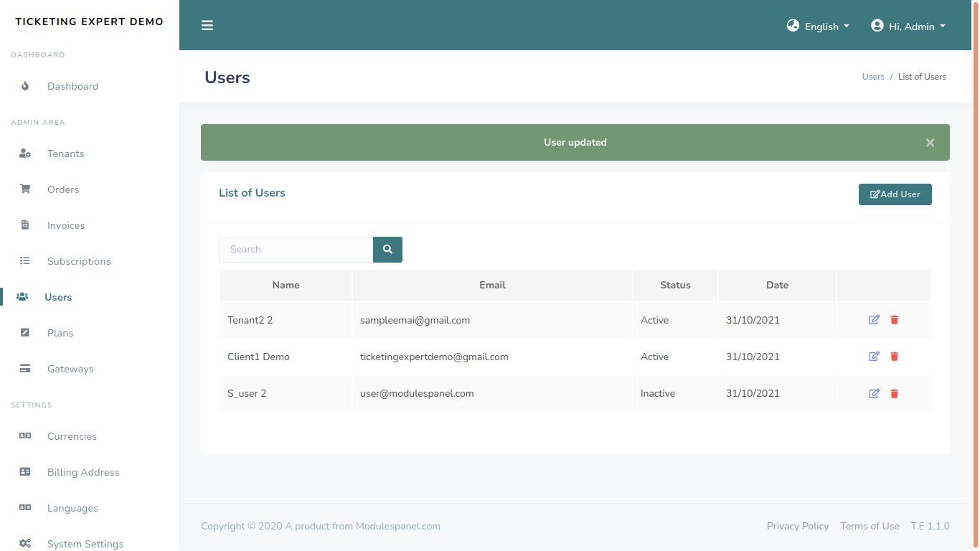The image size is (980, 551).
Task: Open the Dashboard menu item
Action: point(72,85)
